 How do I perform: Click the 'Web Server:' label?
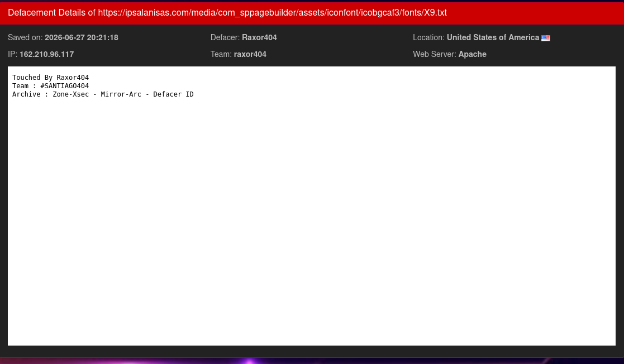click(434, 54)
